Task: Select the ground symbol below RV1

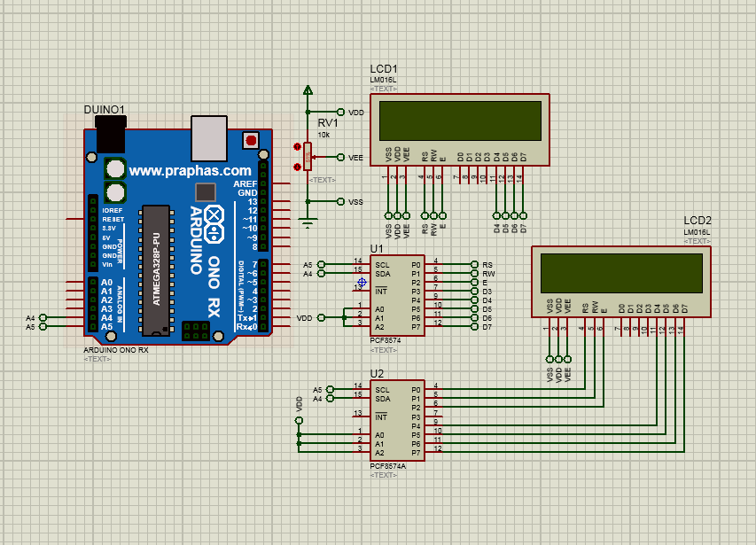Action: [308, 222]
